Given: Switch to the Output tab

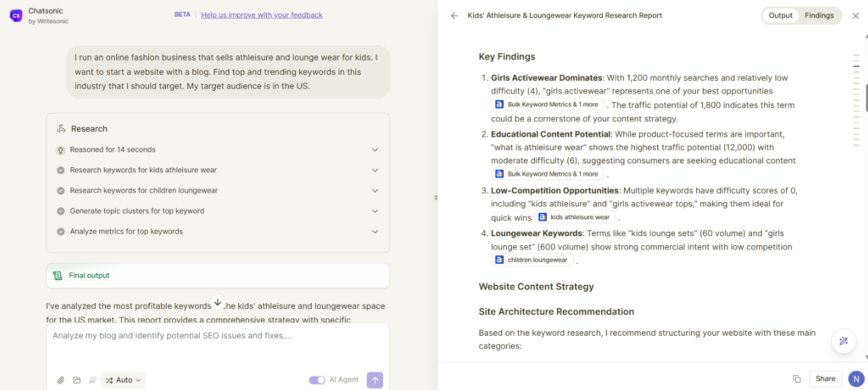Looking at the screenshot, I should 780,15.
